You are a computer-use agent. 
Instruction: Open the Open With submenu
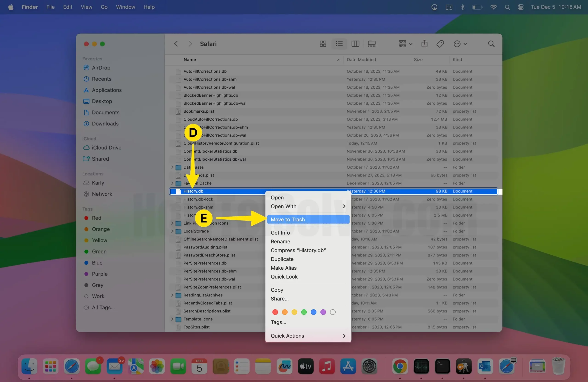(x=308, y=206)
